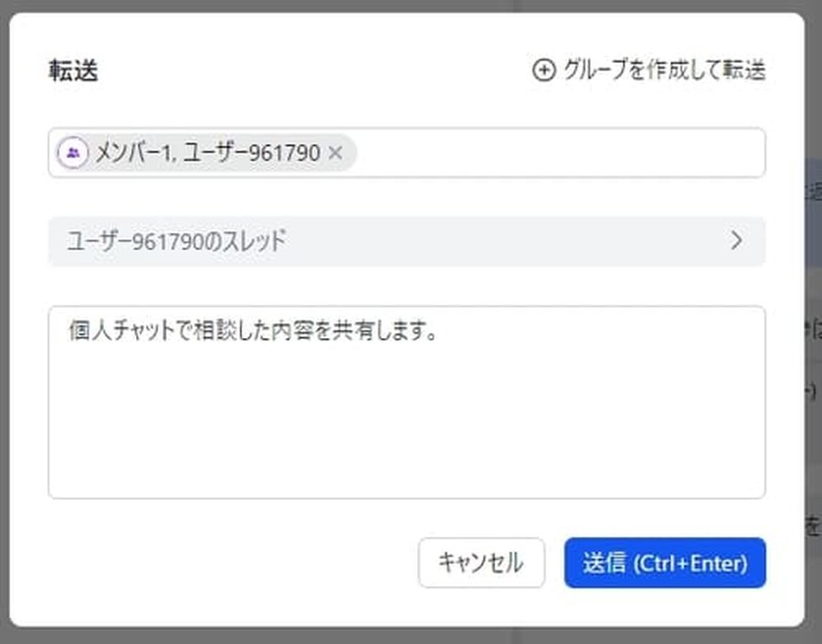Click the message box containing the shared chat note
Image resolution: width=822 pixels, height=644 pixels.
tap(406, 402)
